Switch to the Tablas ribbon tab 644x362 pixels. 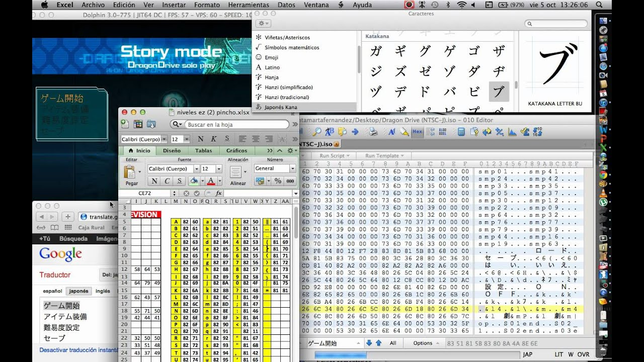204,150
